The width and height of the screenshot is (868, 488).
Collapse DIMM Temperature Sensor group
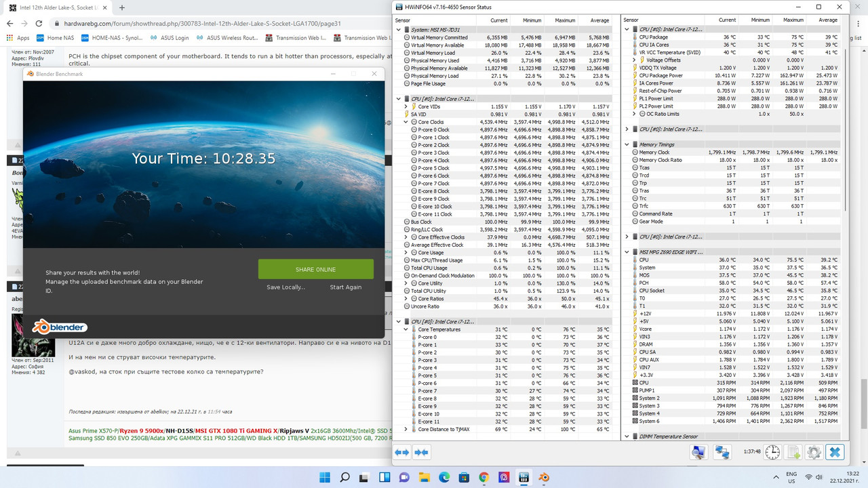[x=627, y=436]
